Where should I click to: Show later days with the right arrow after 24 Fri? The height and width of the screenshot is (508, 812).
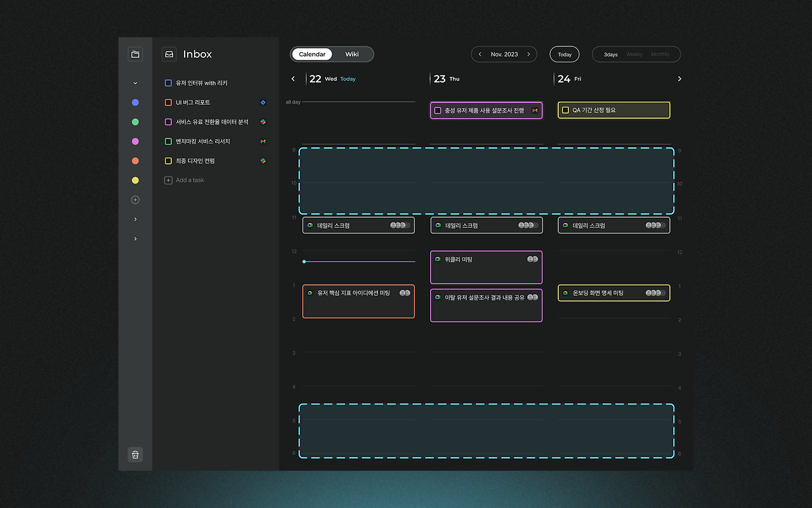pos(679,79)
